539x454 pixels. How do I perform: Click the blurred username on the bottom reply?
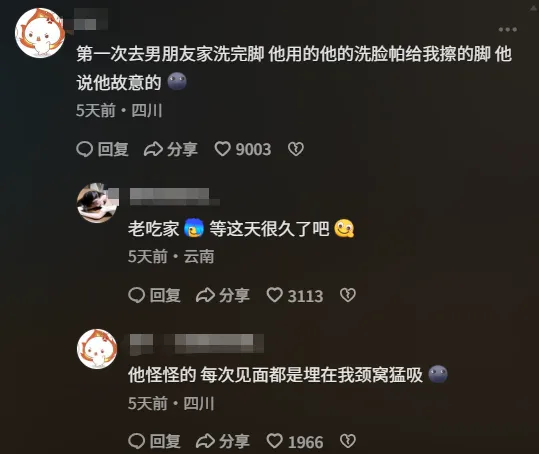(197, 344)
